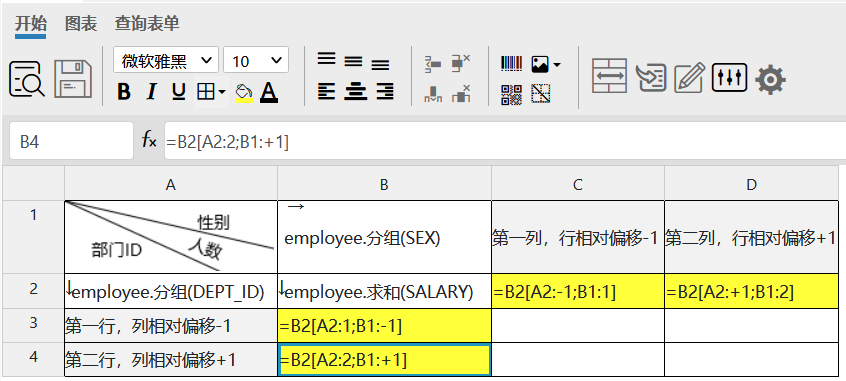
Task: Click the import arrow icon
Action: click(x=651, y=78)
